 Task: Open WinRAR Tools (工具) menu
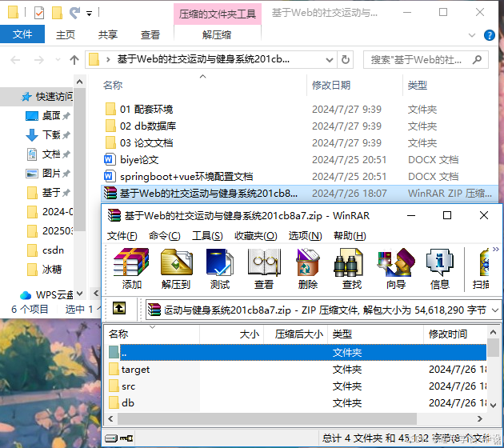point(207,236)
